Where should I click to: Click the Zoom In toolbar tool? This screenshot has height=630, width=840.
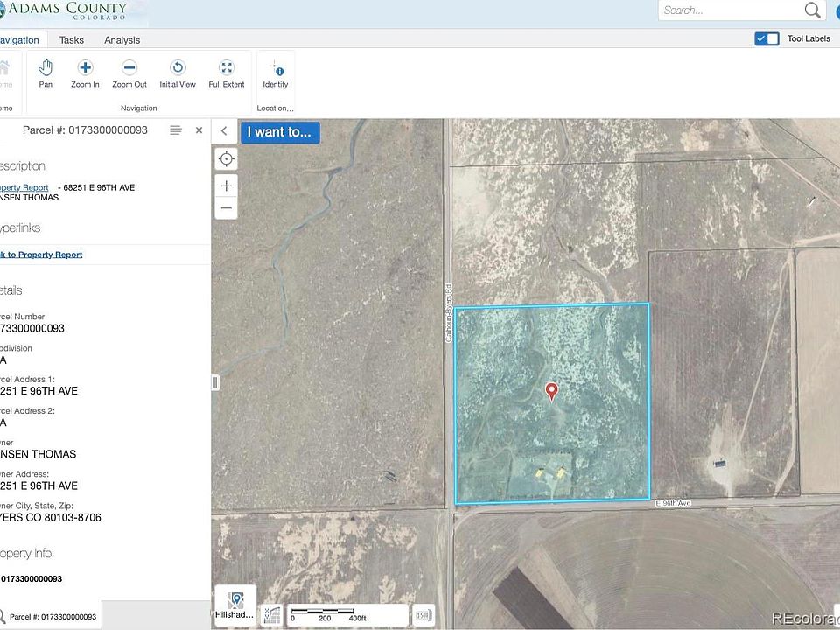[85, 73]
